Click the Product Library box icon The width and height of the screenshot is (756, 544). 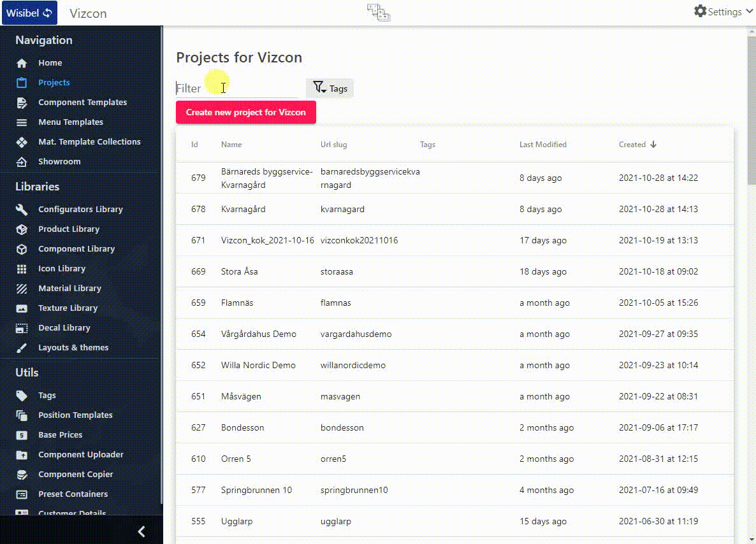pos(22,229)
